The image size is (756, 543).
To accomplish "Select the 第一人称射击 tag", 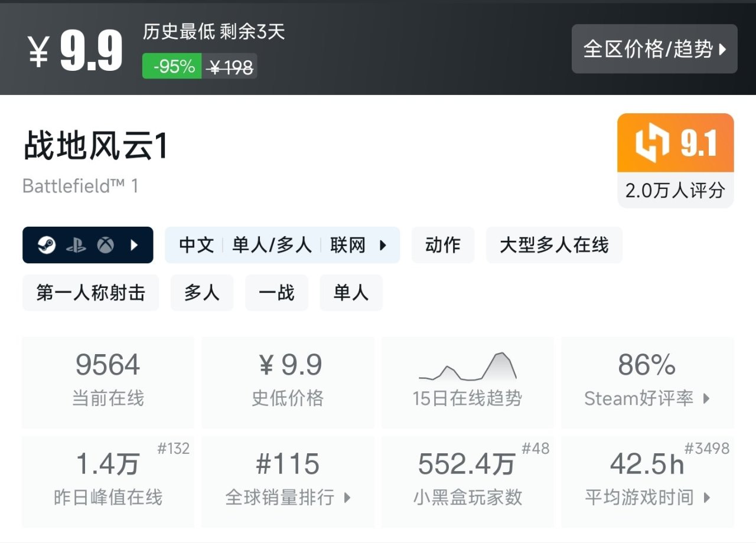I will click(x=90, y=293).
